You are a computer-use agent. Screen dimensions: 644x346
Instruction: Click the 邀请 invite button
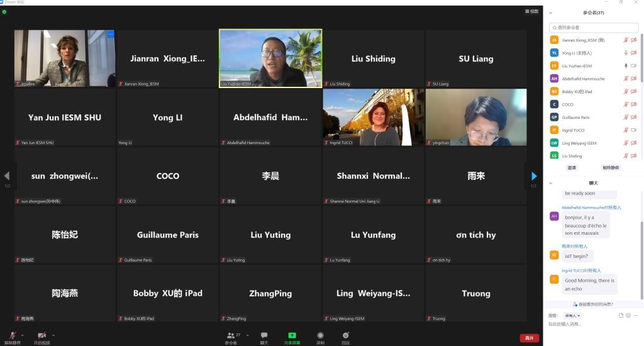click(572, 168)
